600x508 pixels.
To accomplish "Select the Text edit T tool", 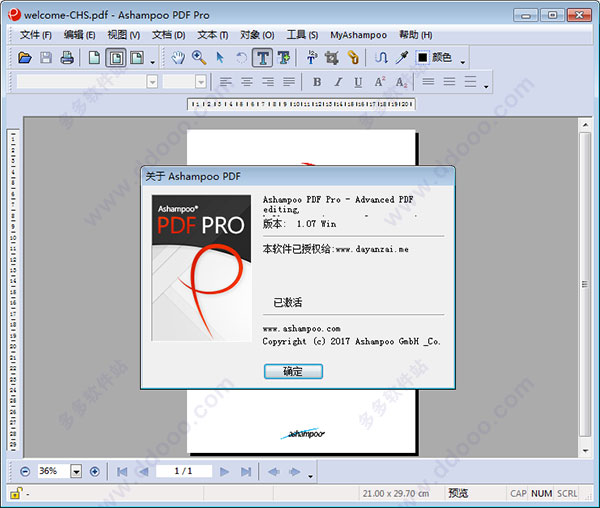I will tap(262, 58).
